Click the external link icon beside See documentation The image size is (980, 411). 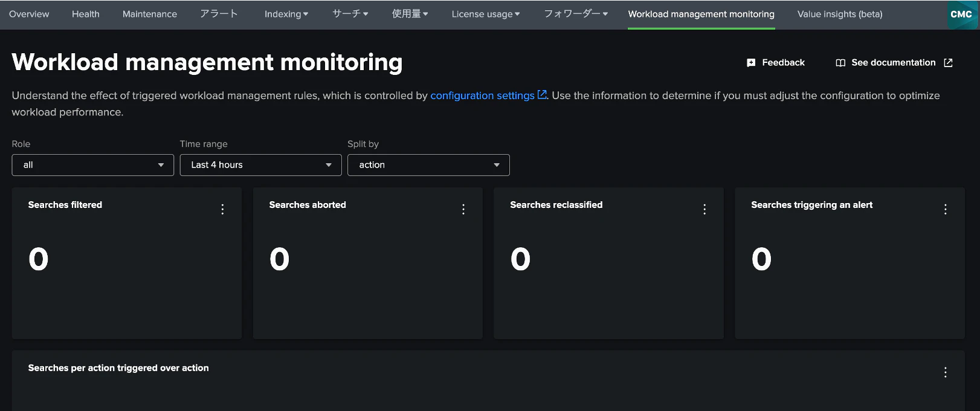(949, 63)
